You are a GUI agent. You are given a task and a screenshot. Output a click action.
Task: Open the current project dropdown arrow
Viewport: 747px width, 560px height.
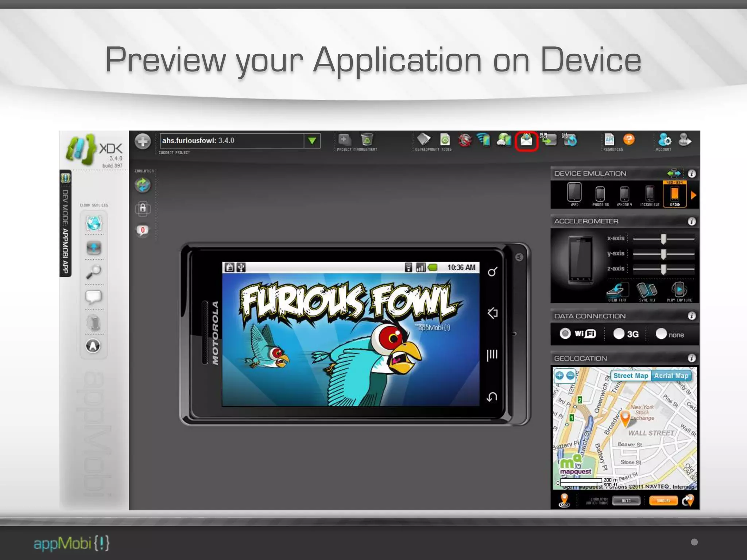312,141
